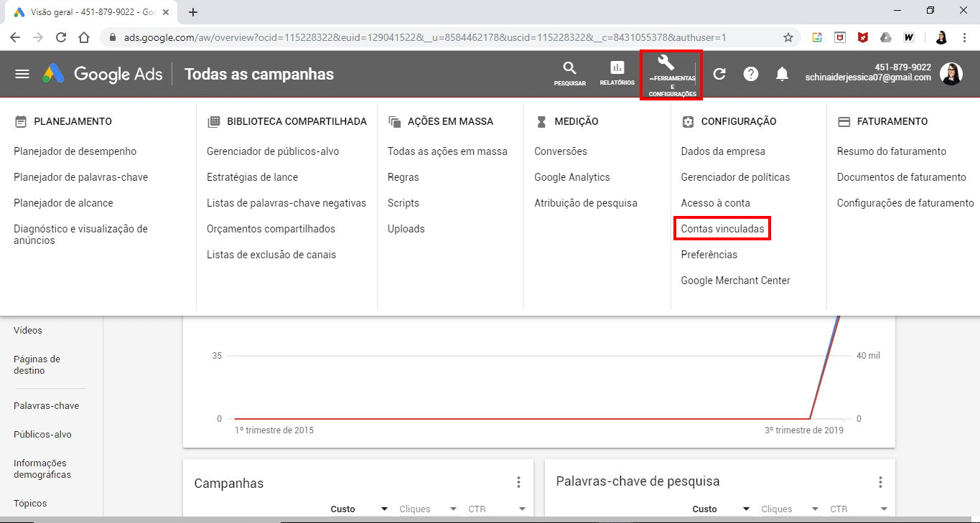Open Listas de exclusão de canais
This screenshot has height=523, width=980.
[271, 255]
